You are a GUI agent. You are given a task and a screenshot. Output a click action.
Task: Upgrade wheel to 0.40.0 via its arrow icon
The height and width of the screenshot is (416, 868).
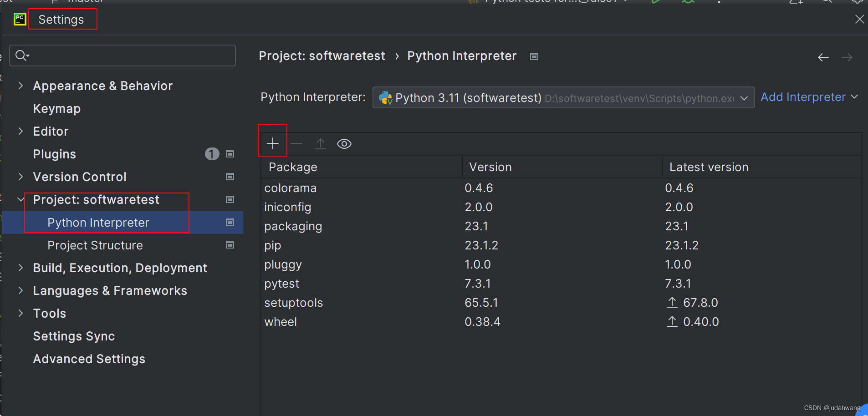[672, 322]
